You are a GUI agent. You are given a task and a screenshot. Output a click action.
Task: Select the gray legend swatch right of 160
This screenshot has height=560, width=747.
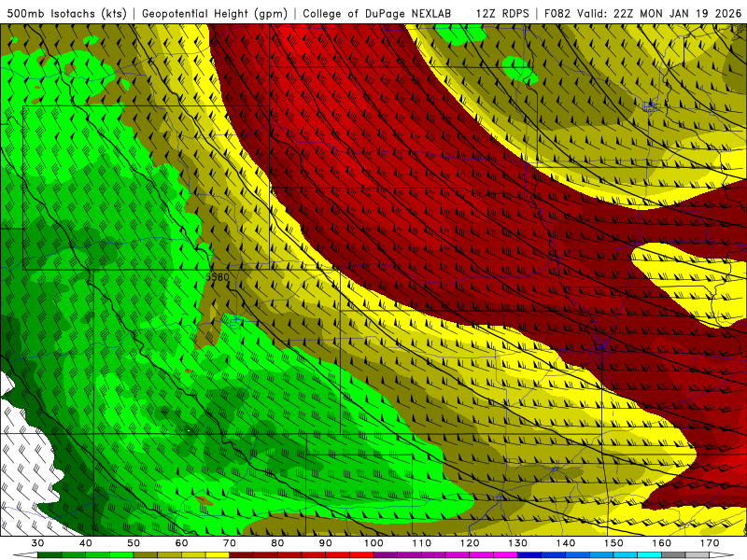coord(673,555)
